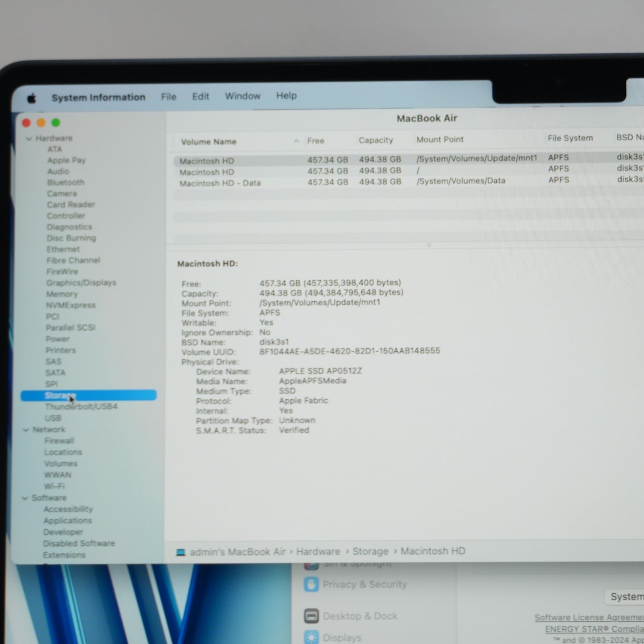Collapse the Software section
This screenshot has height=644, width=644.
coord(25,498)
